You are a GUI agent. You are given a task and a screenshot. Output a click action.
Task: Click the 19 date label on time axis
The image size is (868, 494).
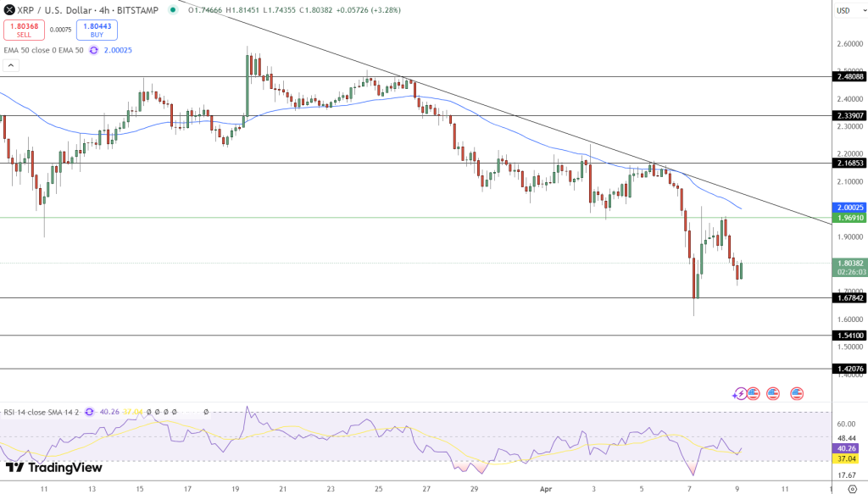click(236, 489)
